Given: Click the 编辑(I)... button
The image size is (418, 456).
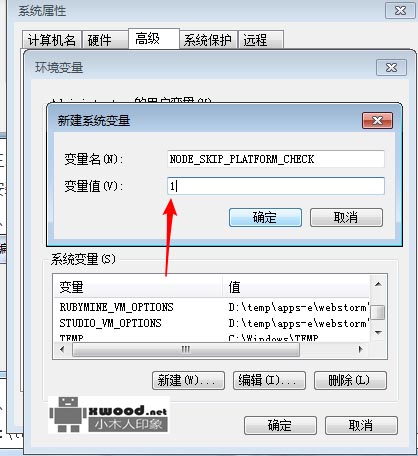Looking at the screenshot, I should pyautogui.click(x=269, y=380).
